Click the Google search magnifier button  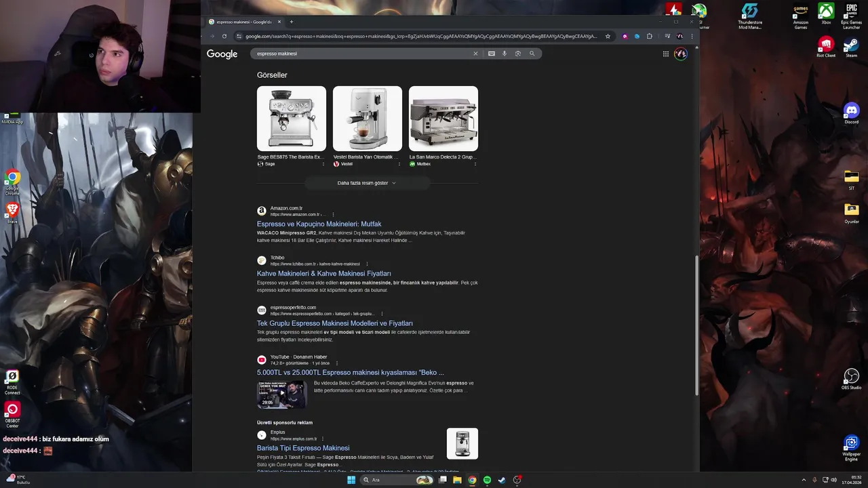click(532, 54)
